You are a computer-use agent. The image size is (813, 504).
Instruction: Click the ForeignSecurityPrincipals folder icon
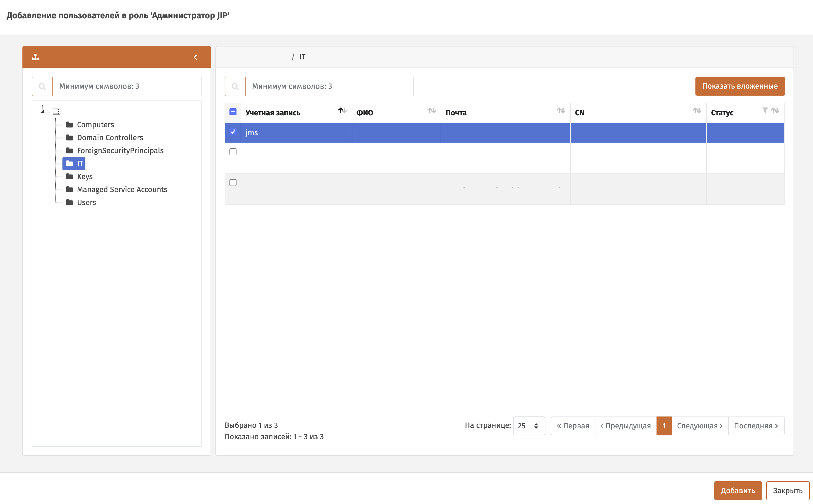click(x=69, y=151)
